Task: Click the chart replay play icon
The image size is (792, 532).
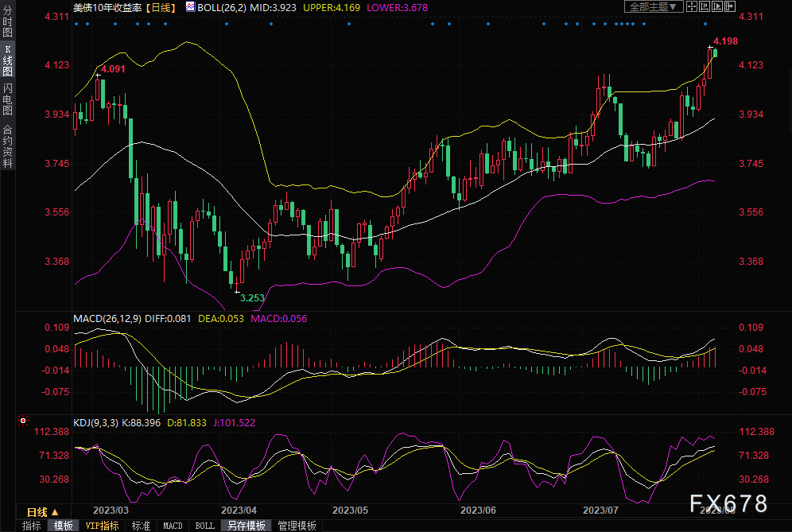Action: tap(717, 6)
